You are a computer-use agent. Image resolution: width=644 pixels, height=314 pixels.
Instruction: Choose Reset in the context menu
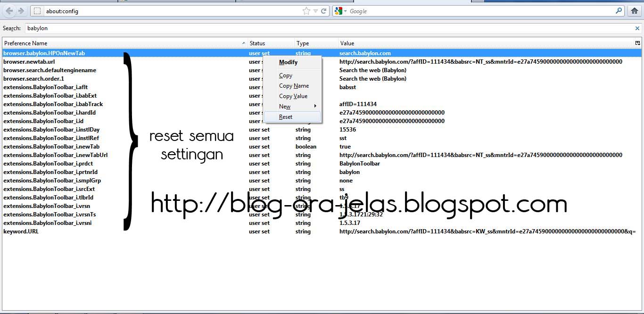pyautogui.click(x=292, y=117)
